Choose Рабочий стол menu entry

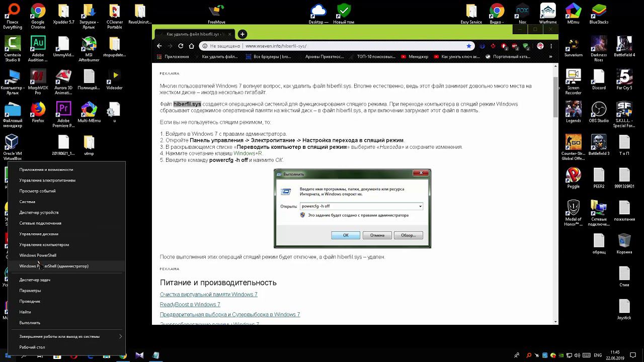click(x=66, y=347)
